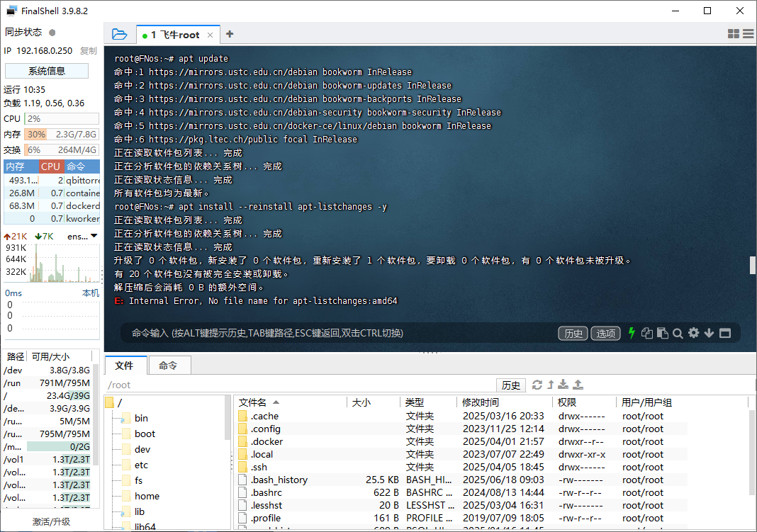The height and width of the screenshot is (532, 757).
Task: Sort processes by CPU column
Action: [x=51, y=166]
